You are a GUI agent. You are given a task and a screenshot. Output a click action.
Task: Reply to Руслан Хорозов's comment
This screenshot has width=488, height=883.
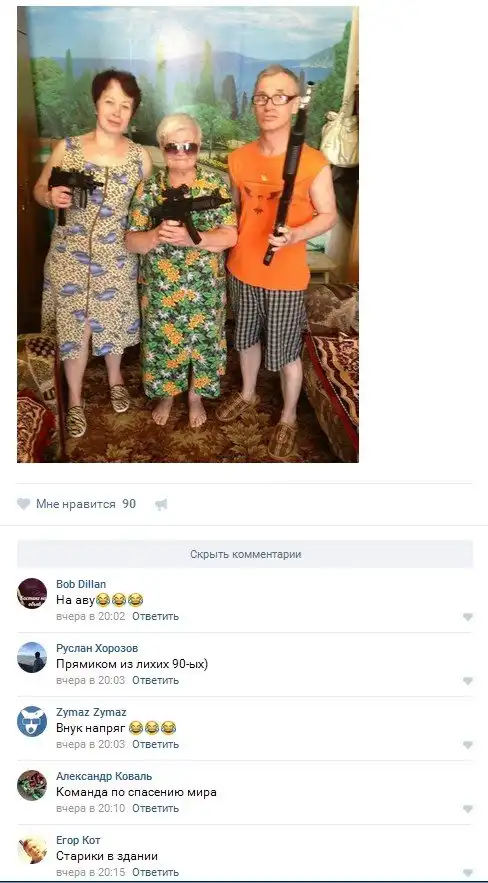coord(155,680)
